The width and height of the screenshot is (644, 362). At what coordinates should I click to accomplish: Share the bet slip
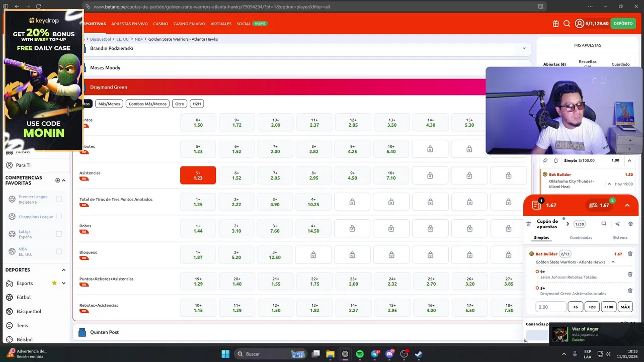point(617,224)
